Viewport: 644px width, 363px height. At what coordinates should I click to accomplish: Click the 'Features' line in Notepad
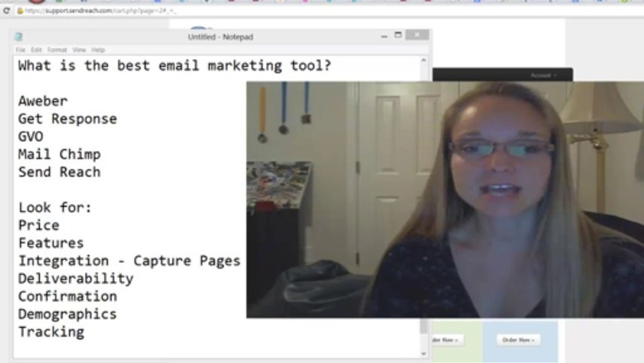(x=51, y=243)
